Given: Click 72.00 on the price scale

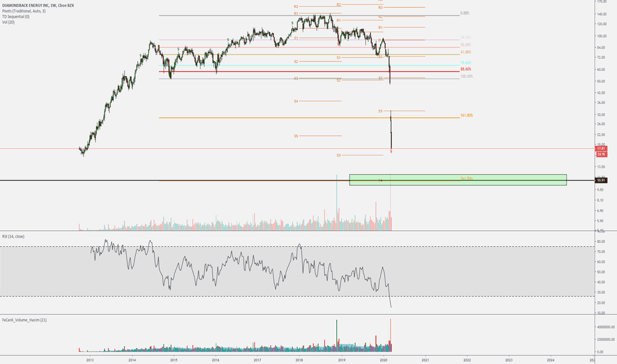Looking at the screenshot, I should (601, 58).
